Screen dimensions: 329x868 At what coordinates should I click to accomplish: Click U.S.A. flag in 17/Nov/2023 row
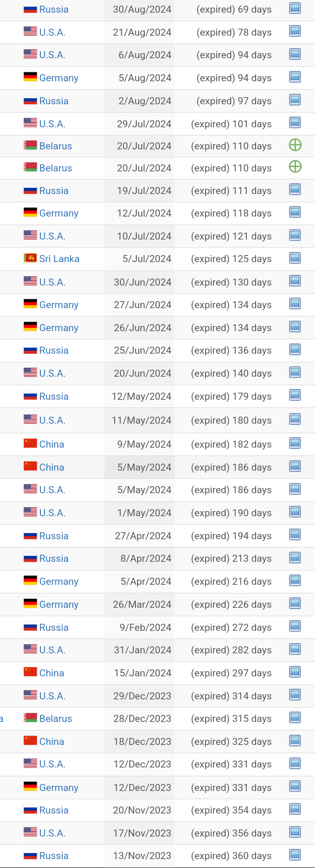[30, 833]
